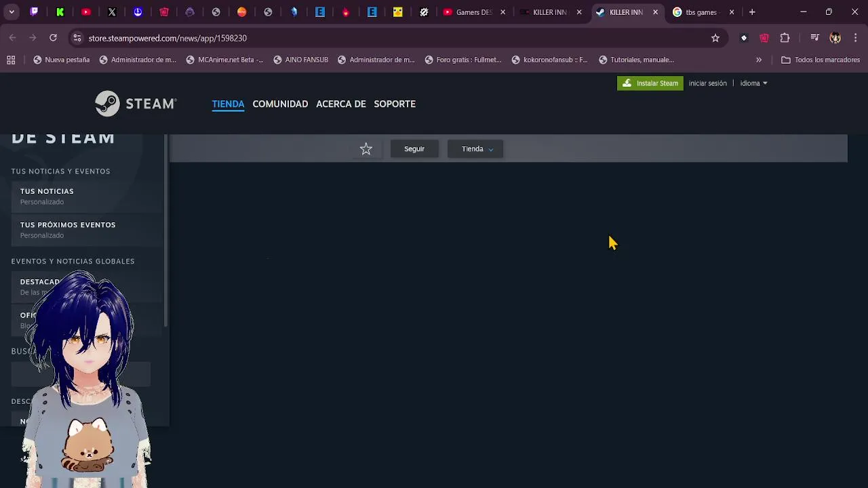Image resolution: width=868 pixels, height=488 pixels.
Task: Reload the current page
Action: point(53,38)
